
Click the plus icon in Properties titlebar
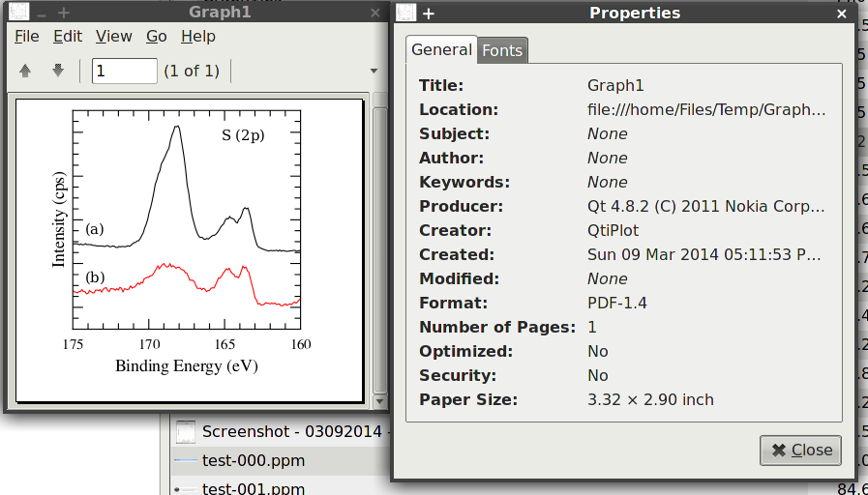429,14
